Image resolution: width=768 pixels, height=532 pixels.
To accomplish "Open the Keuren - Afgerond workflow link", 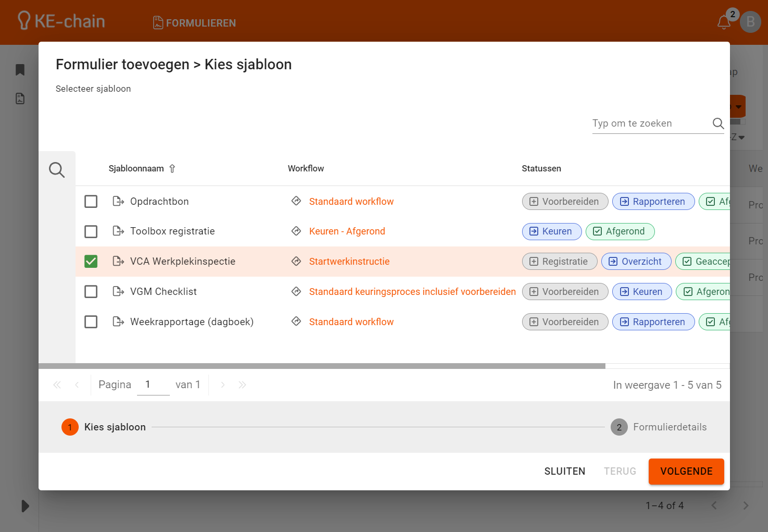I will [347, 231].
